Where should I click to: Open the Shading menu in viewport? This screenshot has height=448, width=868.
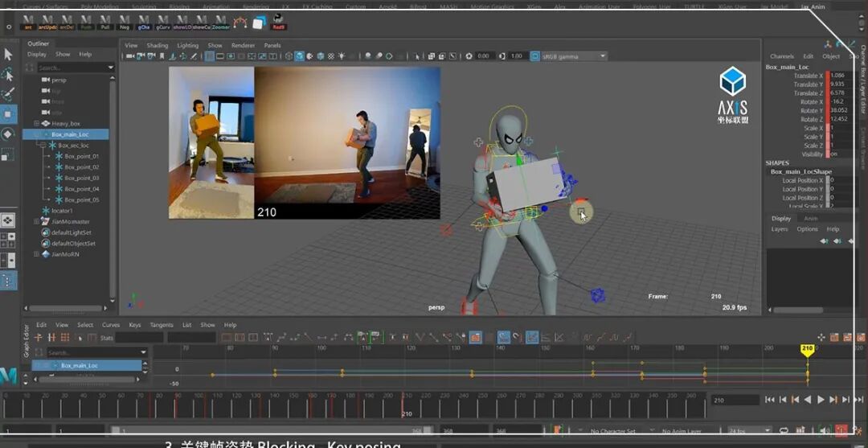[158, 45]
